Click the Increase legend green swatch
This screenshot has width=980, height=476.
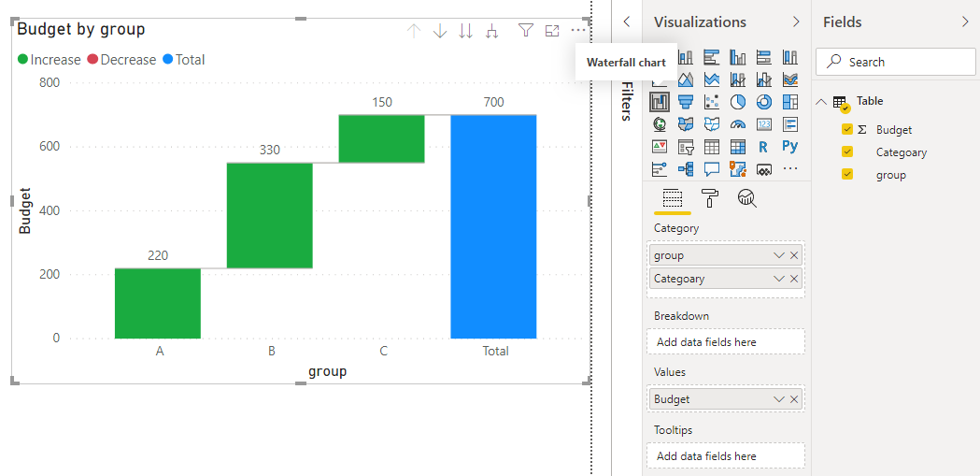click(23, 60)
